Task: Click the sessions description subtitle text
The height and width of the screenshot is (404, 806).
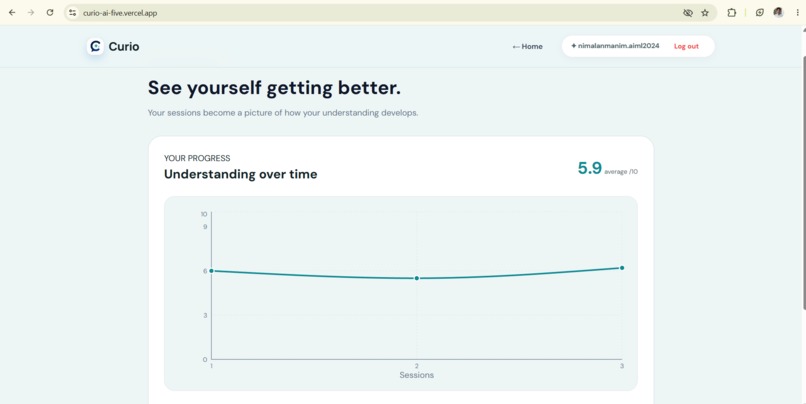Action: (x=283, y=113)
